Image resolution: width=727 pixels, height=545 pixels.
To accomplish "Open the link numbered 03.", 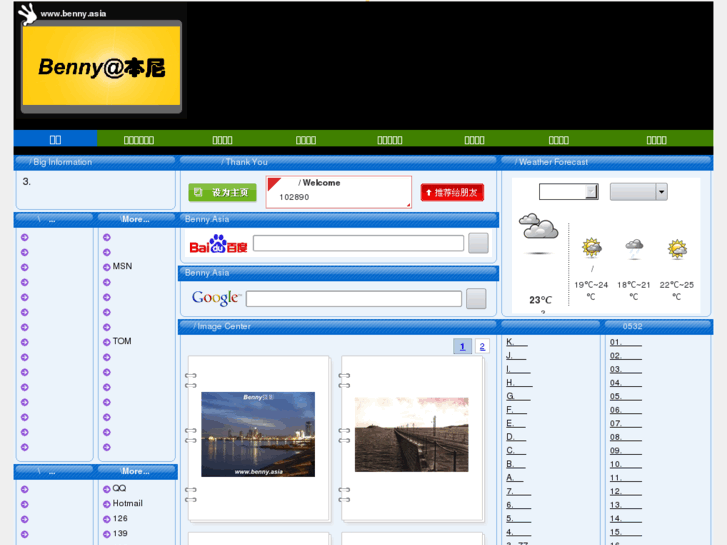I will [x=625, y=369].
